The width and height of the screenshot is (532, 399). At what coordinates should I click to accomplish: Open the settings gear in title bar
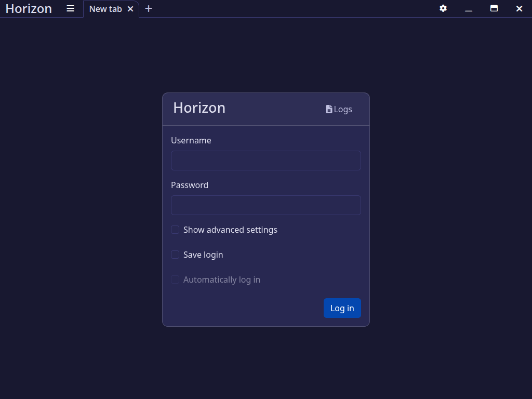(x=443, y=9)
